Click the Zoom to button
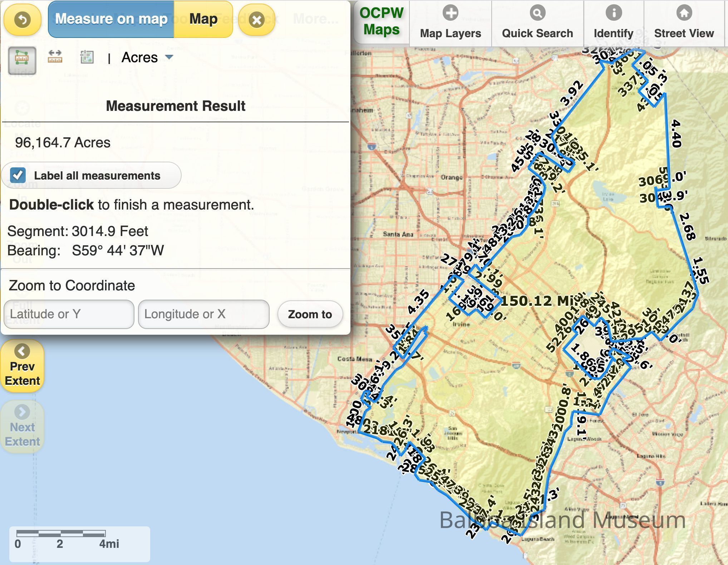Image resolution: width=728 pixels, height=565 pixels. click(x=310, y=314)
